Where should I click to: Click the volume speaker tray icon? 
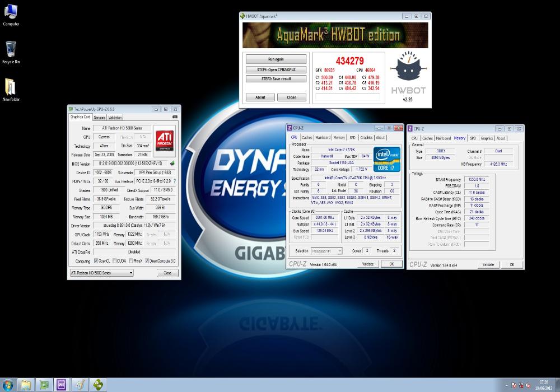point(528,385)
